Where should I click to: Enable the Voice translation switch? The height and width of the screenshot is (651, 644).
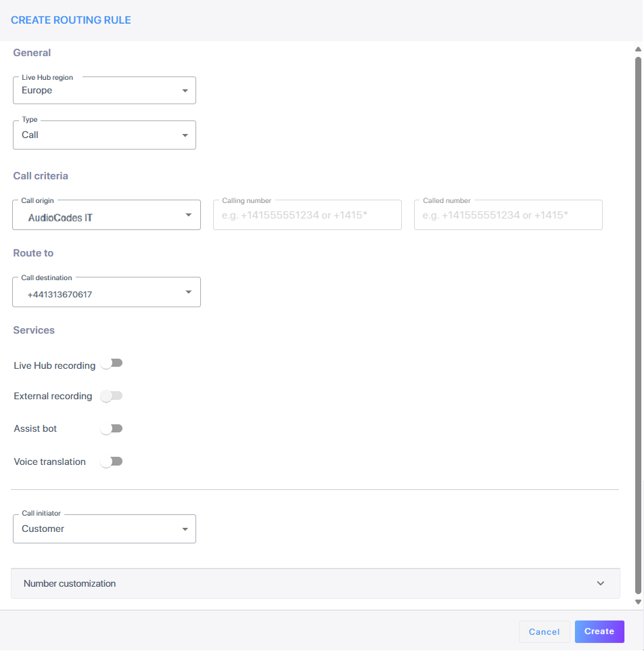[111, 462]
